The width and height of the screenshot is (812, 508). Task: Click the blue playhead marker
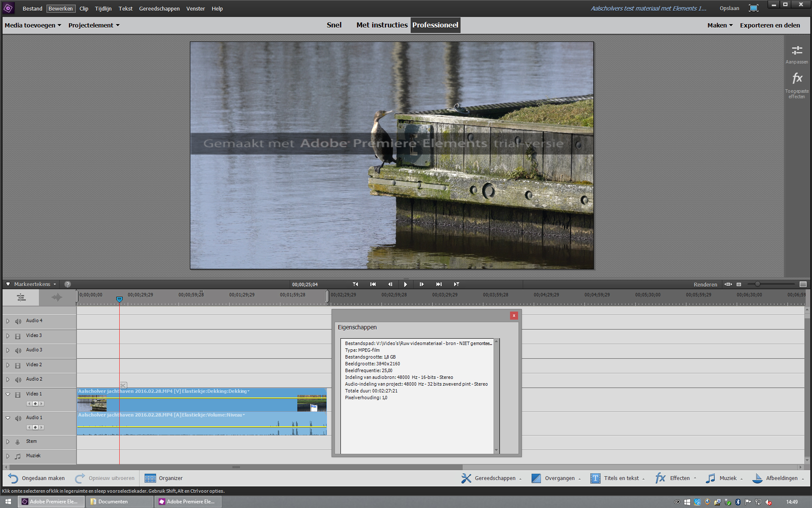tap(120, 299)
